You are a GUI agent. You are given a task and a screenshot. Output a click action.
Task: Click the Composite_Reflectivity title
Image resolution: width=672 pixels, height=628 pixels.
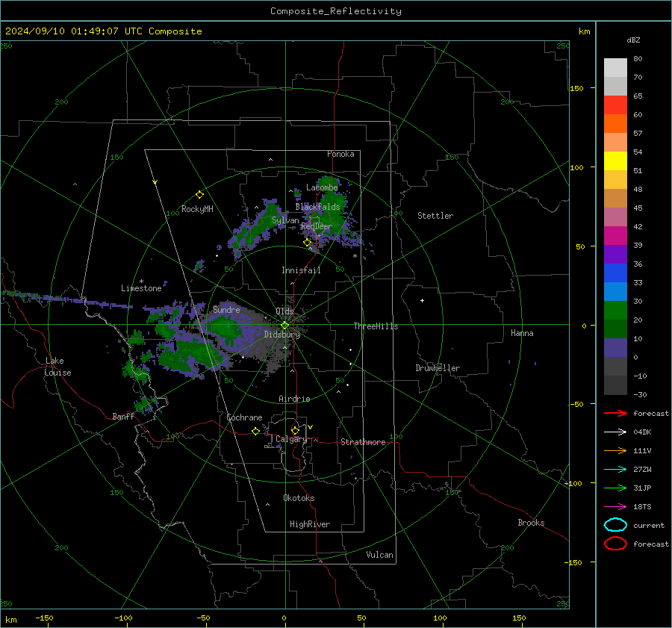[335, 11]
